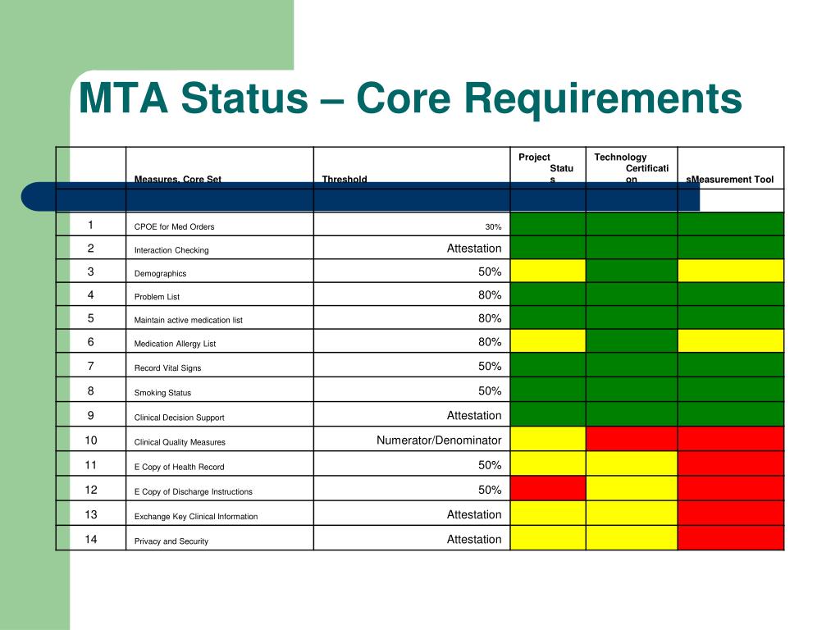Select 'E Copy of Discharge Instructions' text
This screenshot has height=630, width=840.
pyautogui.click(x=194, y=491)
